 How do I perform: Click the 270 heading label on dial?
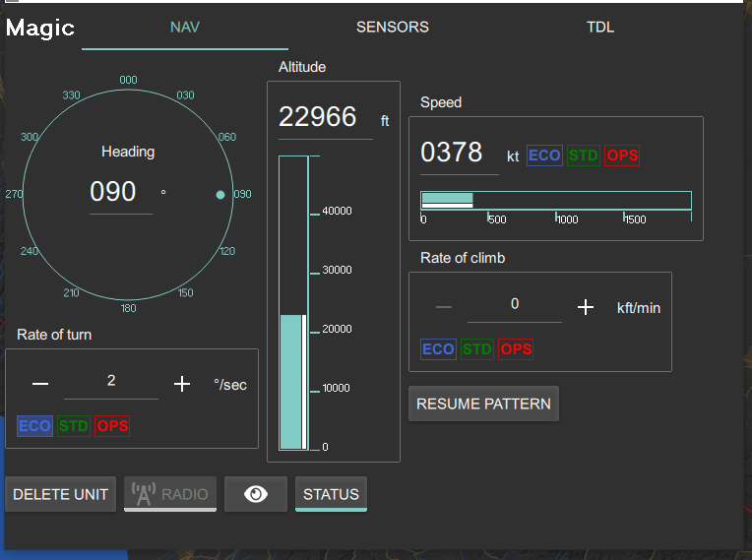point(14,194)
